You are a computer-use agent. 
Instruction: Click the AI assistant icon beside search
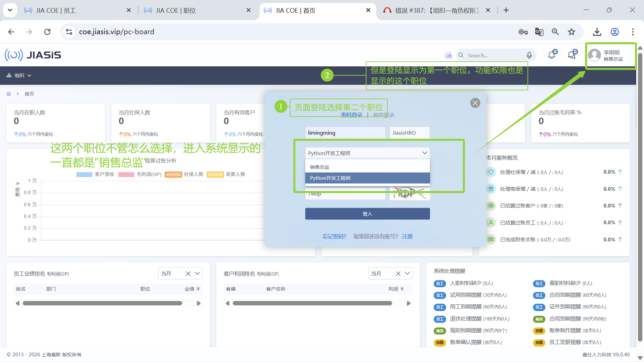[x=448, y=55]
